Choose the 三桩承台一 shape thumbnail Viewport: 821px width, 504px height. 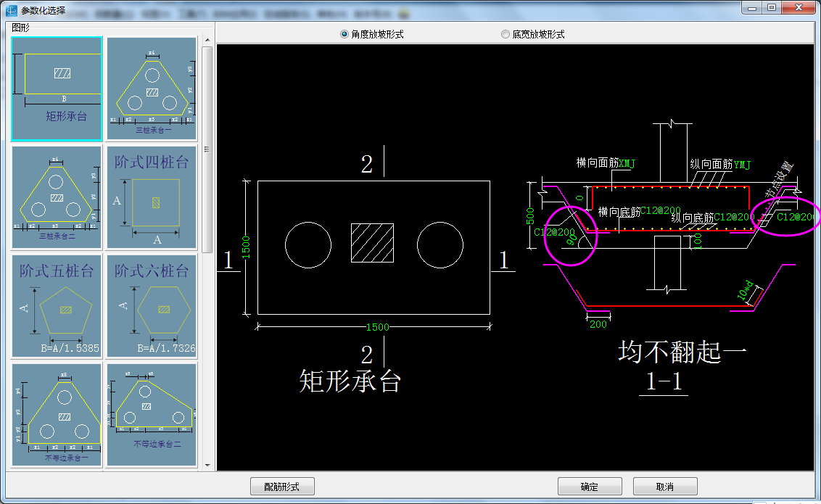point(152,88)
